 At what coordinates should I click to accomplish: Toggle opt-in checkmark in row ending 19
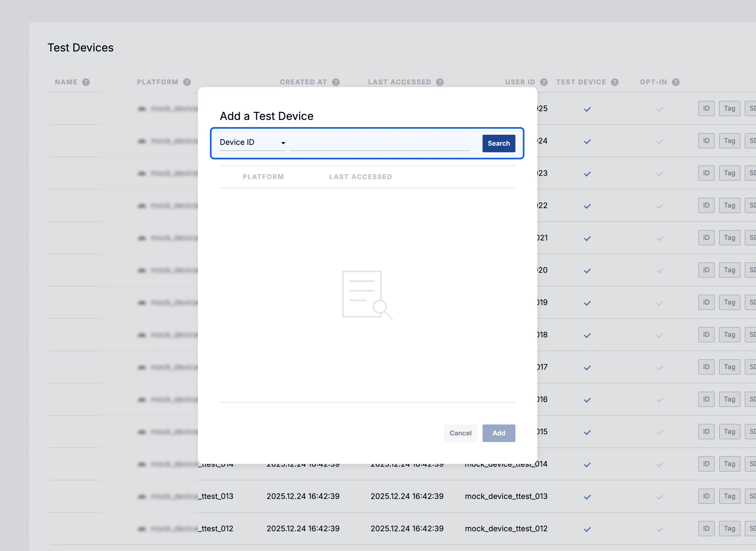coord(660,303)
